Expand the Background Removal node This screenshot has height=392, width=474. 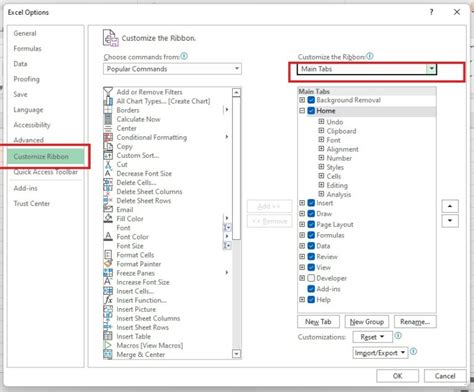[x=302, y=100]
